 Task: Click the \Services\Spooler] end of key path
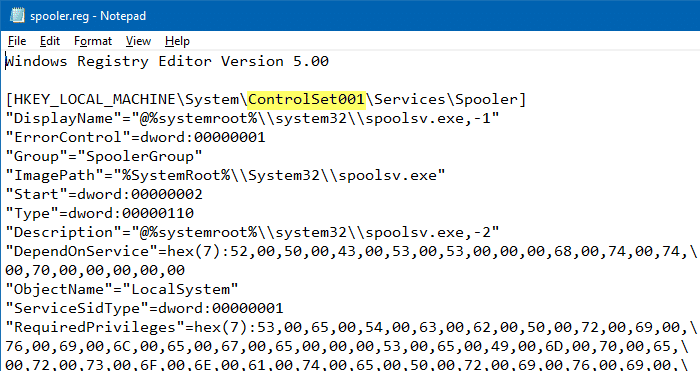(446, 99)
